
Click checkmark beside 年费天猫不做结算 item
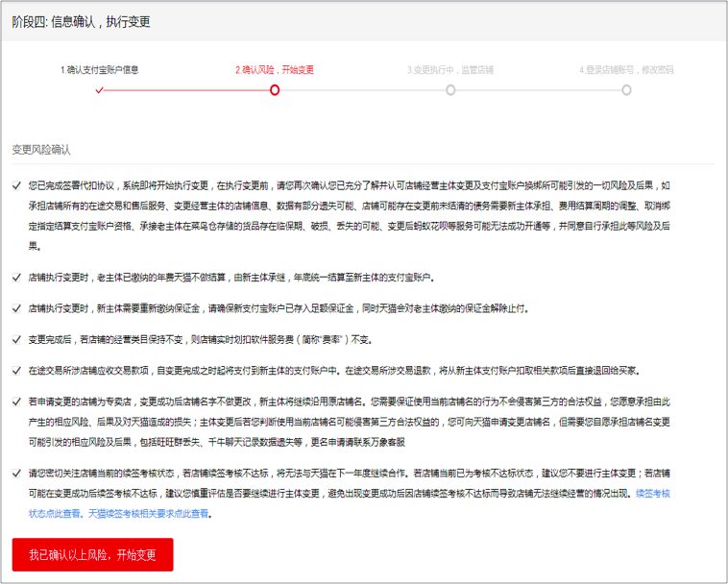click(16, 278)
